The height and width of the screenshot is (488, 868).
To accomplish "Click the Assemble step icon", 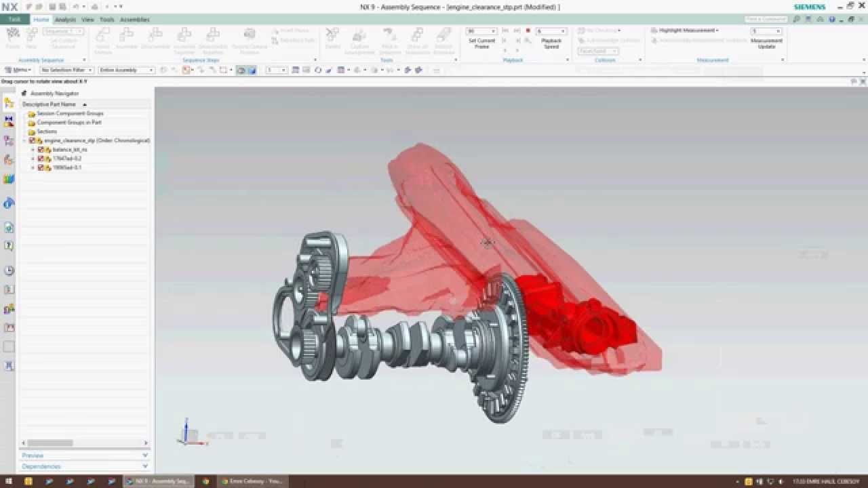I will 126,38.
